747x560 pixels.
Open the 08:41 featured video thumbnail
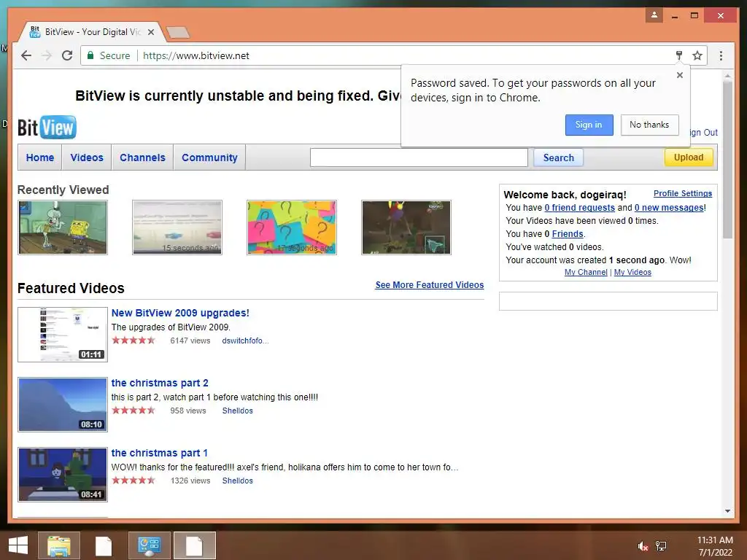point(63,475)
